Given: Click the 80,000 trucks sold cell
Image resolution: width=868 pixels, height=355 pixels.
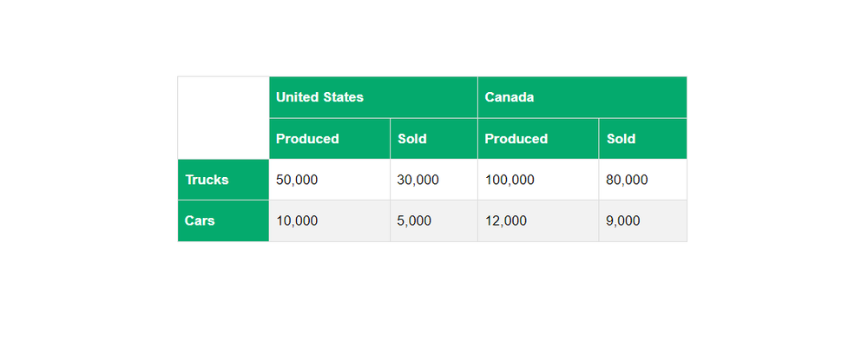Looking at the screenshot, I should click(x=627, y=180).
